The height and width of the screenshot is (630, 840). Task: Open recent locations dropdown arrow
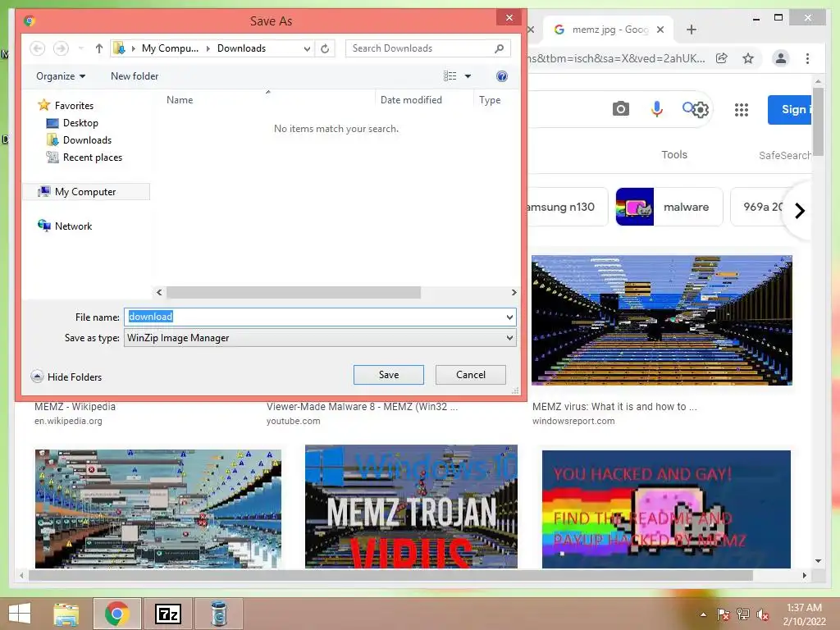point(81,48)
